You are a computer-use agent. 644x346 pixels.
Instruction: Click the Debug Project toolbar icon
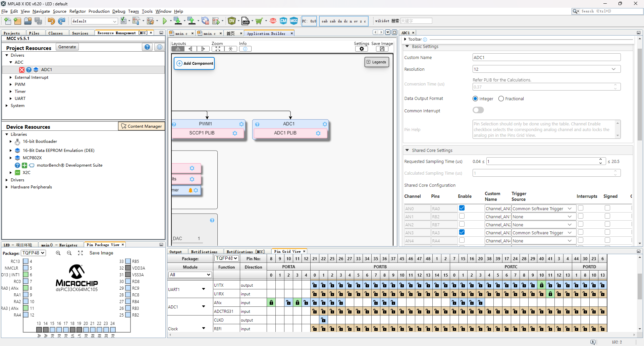coord(216,21)
